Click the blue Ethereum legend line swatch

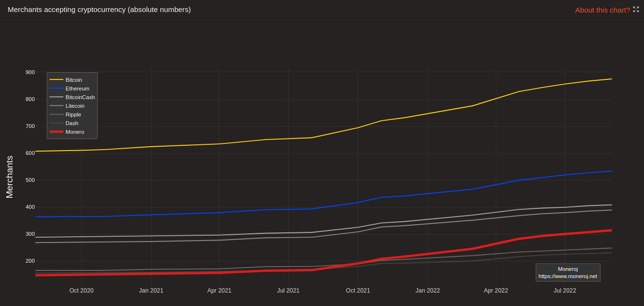(x=56, y=88)
